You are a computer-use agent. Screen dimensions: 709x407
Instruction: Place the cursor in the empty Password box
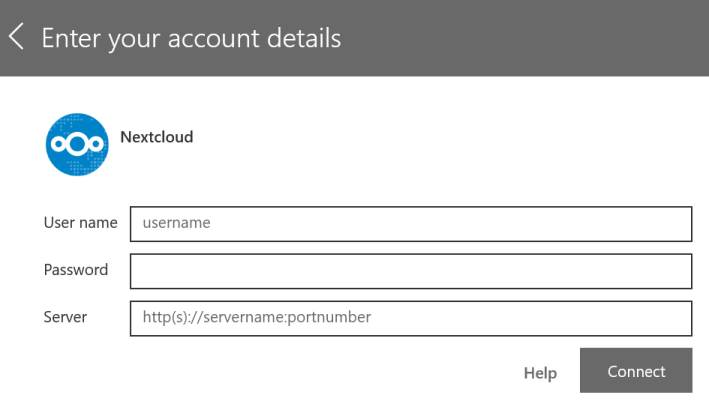[x=410, y=270]
